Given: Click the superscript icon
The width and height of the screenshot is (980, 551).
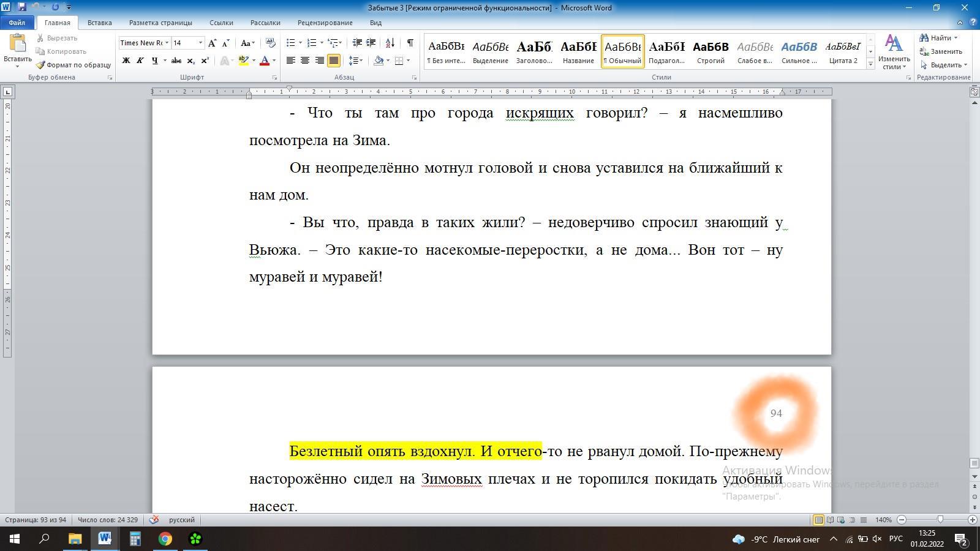Looking at the screenshot, I should coord(205,61).
